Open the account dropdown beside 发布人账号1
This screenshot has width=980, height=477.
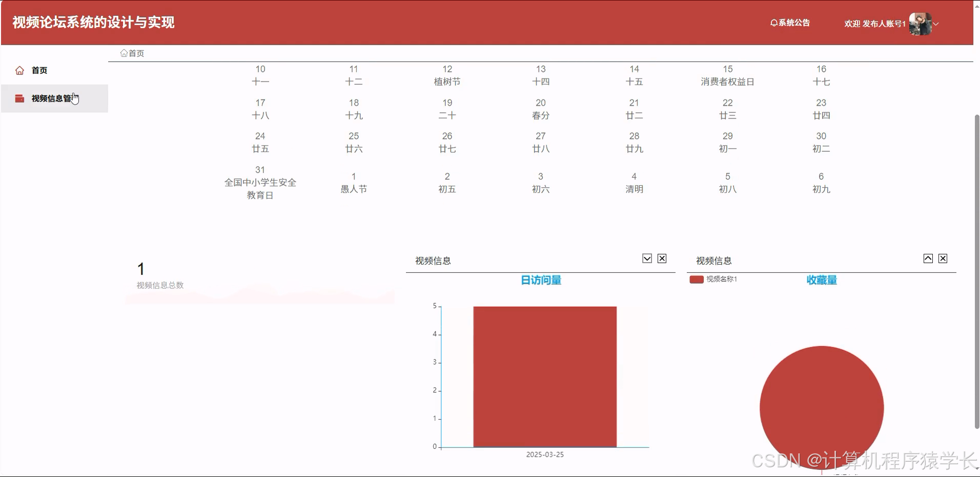936,24
